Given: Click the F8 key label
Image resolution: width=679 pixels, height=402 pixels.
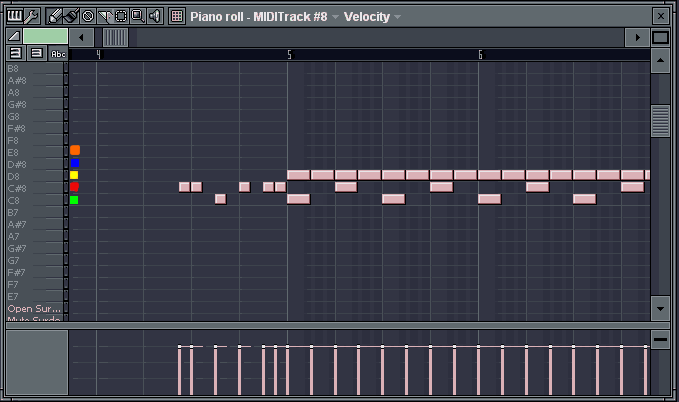Looking at the screenshot, I should pos(13,140).
